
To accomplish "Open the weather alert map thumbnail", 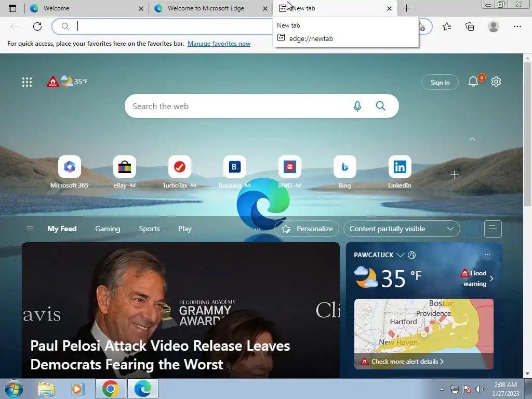I will point(424,334).
